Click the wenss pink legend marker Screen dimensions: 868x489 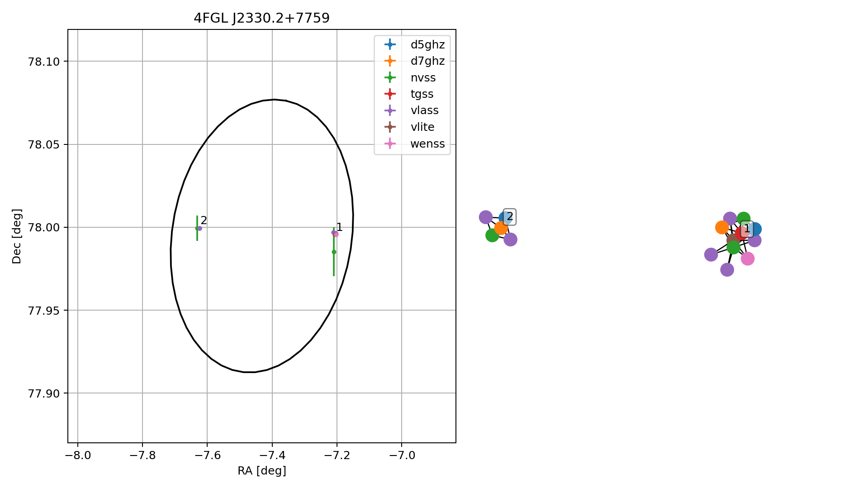click(x=389, y=144)
